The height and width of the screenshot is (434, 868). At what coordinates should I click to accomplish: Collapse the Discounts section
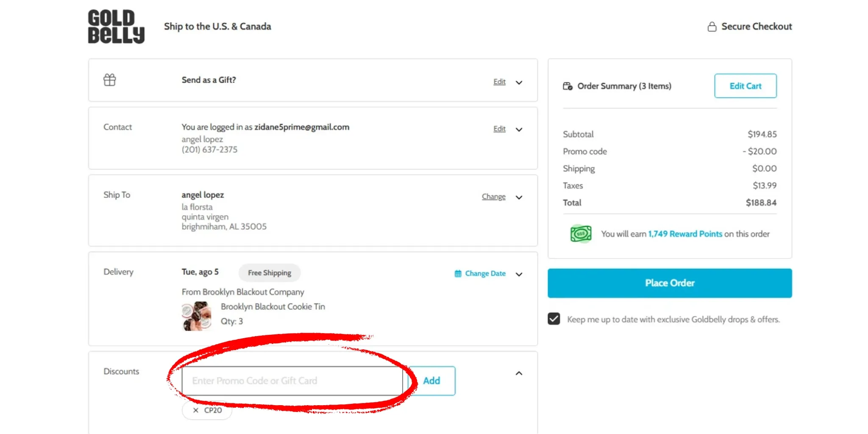(519, 373)
